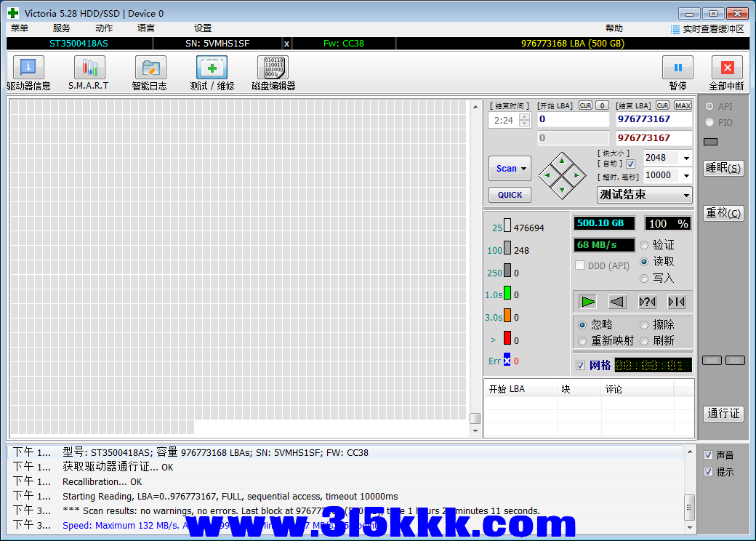
Task: Expand the timeout 10000 dropdown
Action: point(685,175)
